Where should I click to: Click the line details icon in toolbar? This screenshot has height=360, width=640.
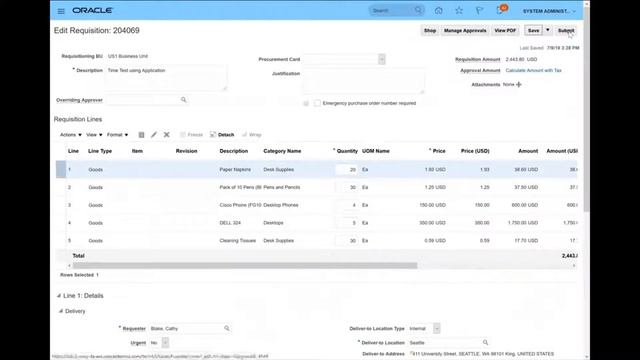point(141,135)
